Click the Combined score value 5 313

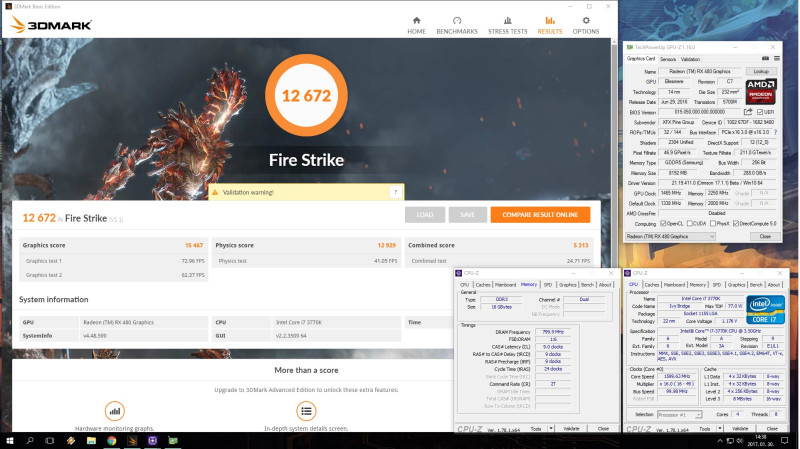[581, 245]
